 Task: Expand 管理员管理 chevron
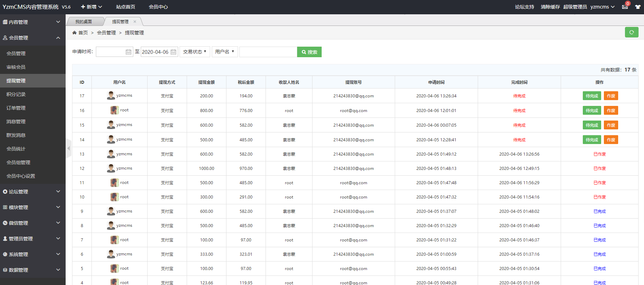tap(58, 239)
